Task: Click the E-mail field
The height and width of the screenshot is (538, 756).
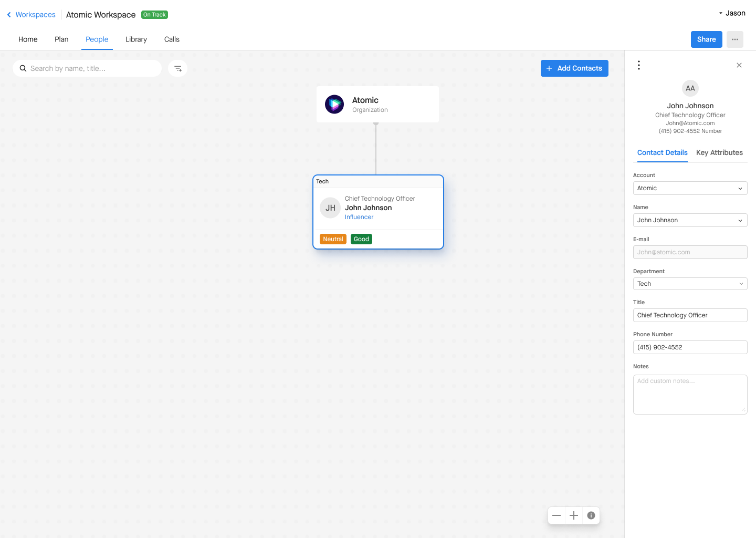Action: (690, 252)
